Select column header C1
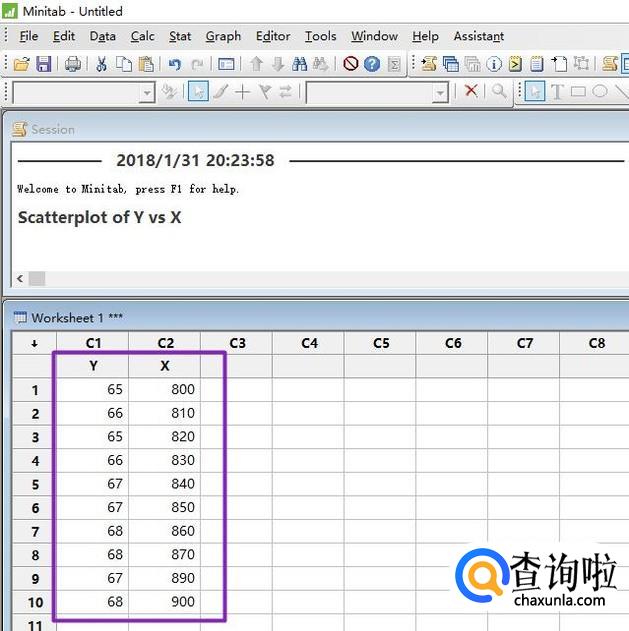 click(x=93, y=343)
